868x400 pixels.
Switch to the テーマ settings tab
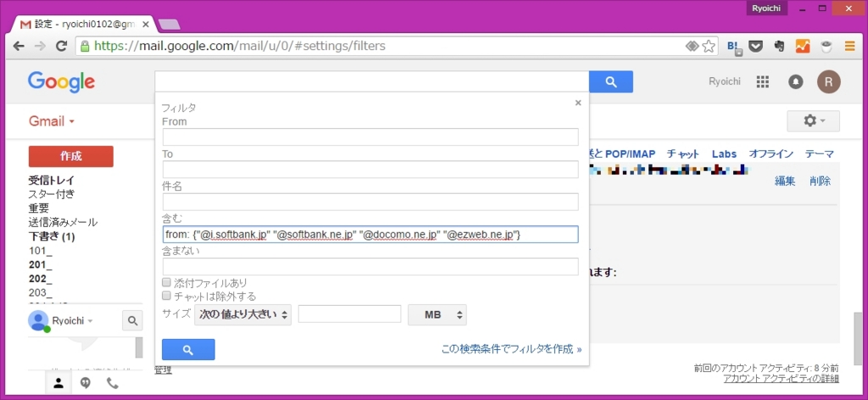tap(820, 153)
